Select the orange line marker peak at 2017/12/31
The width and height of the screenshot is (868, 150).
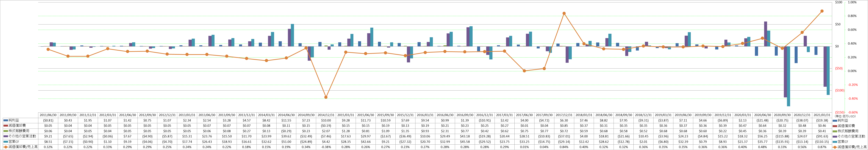tap(564, 13)
